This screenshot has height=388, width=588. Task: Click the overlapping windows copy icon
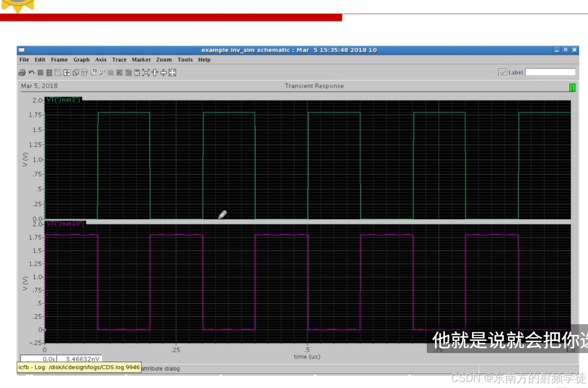pos(76,73)
